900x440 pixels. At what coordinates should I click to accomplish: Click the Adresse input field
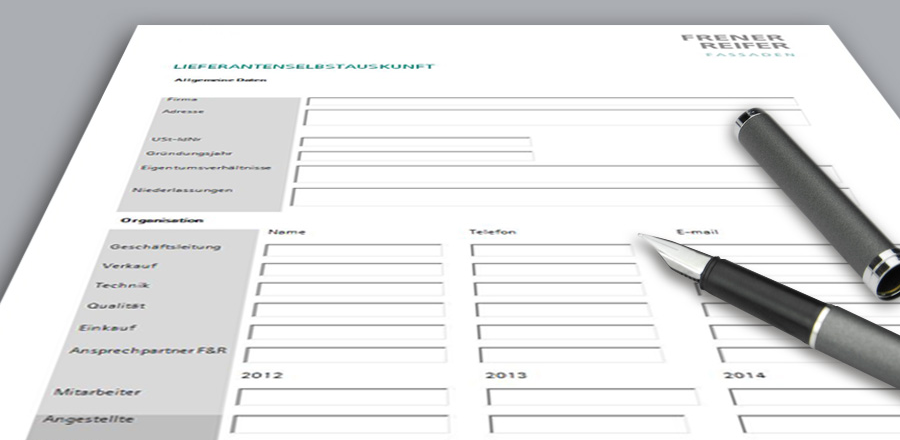[556, 117]
